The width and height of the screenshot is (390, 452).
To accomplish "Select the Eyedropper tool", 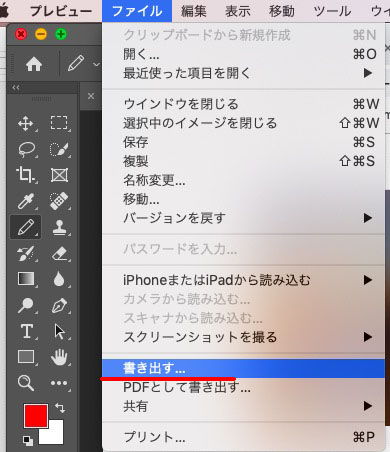I will pyautogui.click(x=26, y=201).
